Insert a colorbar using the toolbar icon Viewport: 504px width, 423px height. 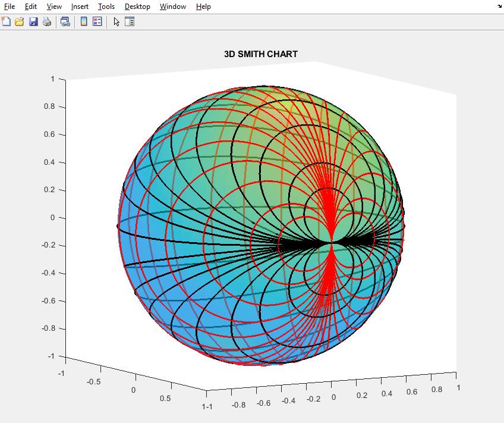tap(84, 21)
